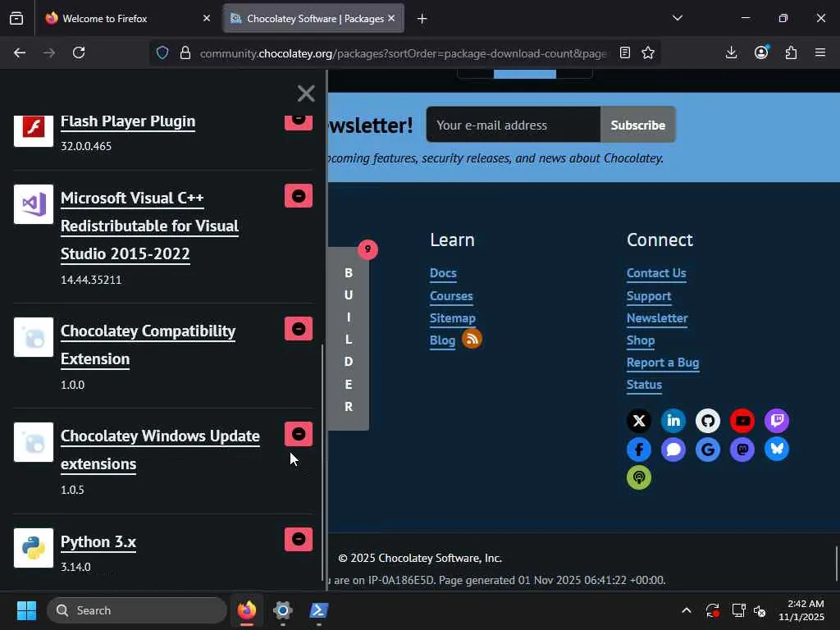Viewport: 840px width, 630px height.
Task: Open Chocolatey Mastodon profile
Action: click(x=742, y=450)
